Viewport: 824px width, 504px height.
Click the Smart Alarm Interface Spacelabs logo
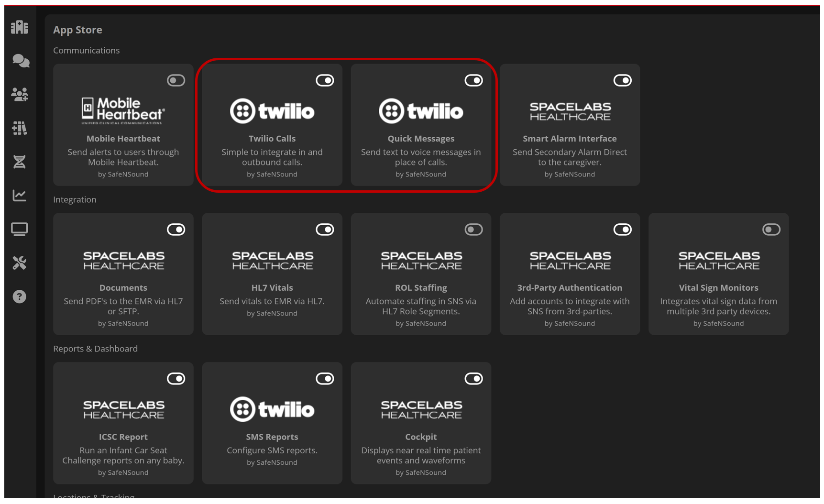(x=570, y=111)
